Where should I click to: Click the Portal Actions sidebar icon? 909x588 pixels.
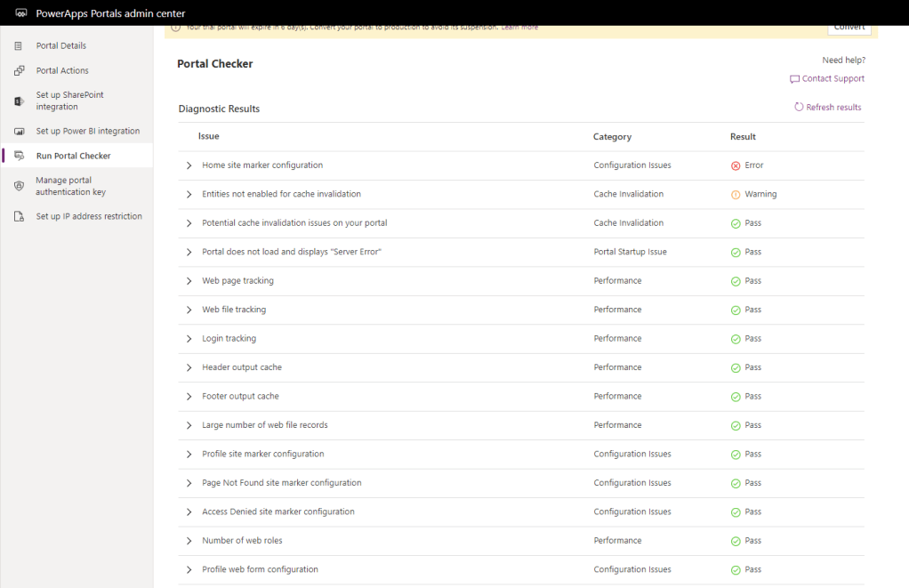point(19,70)
